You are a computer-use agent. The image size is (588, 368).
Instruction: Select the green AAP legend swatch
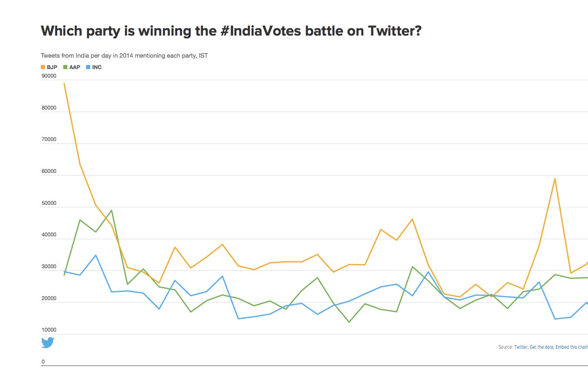[x=65, y=67]
